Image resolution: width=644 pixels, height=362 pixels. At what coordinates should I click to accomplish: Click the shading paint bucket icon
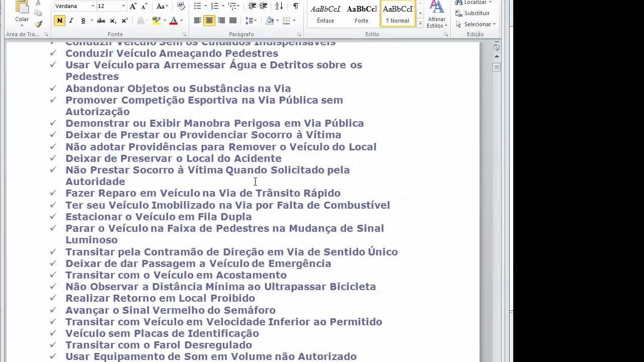[x=270, y=21]
